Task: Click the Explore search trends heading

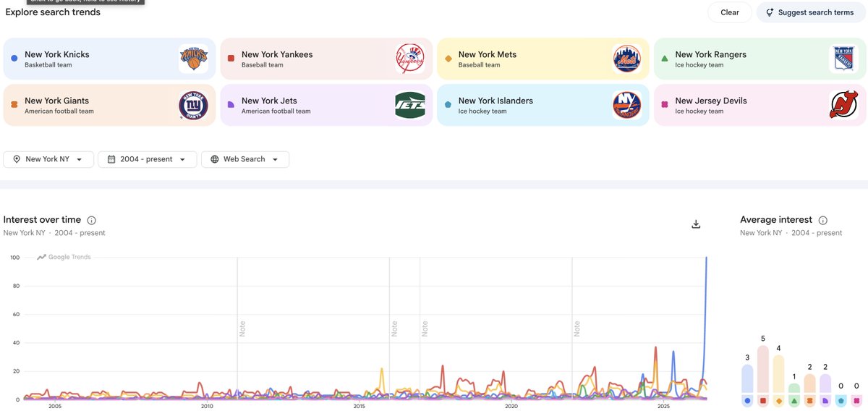Action: (x=53, y=12)
